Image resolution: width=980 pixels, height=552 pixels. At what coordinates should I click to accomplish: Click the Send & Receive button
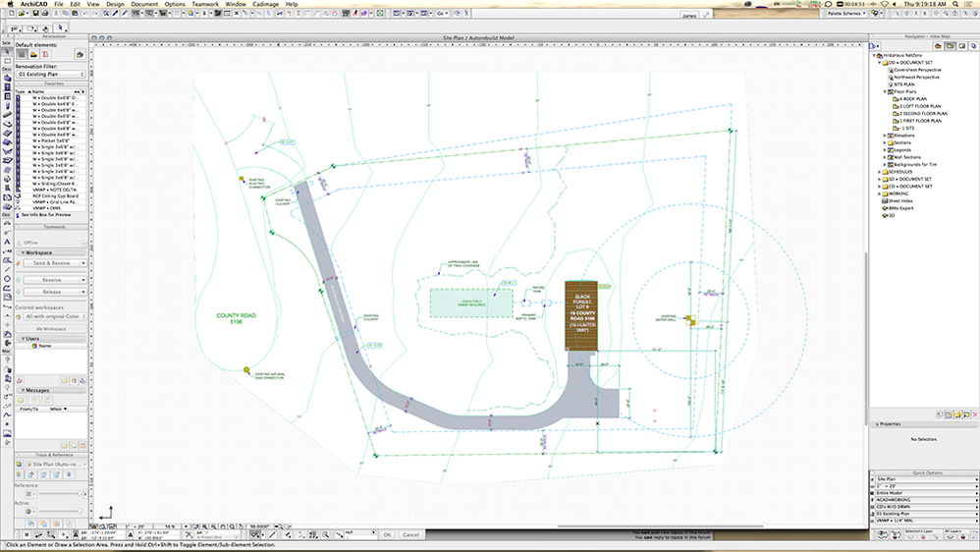pos(51,263)
